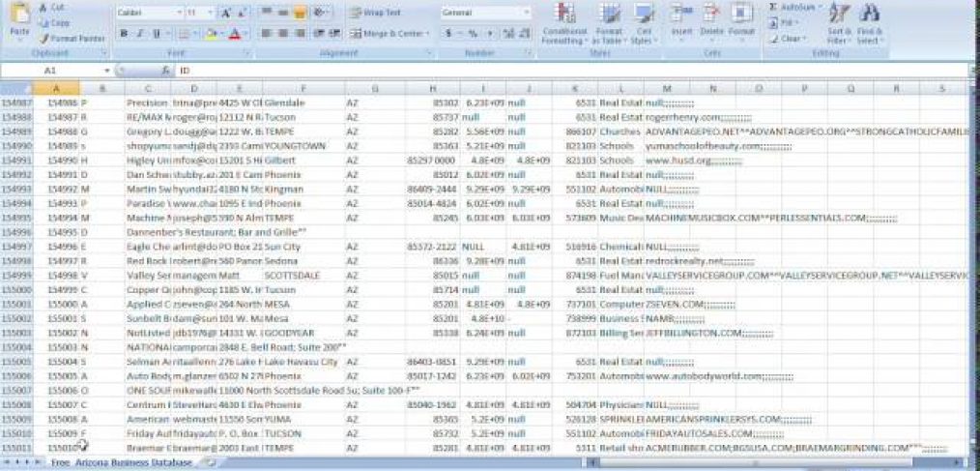Click the cell containing YOUNGTOWN
The width and height of the screenshot is (980, 471).
coord(303,146)
